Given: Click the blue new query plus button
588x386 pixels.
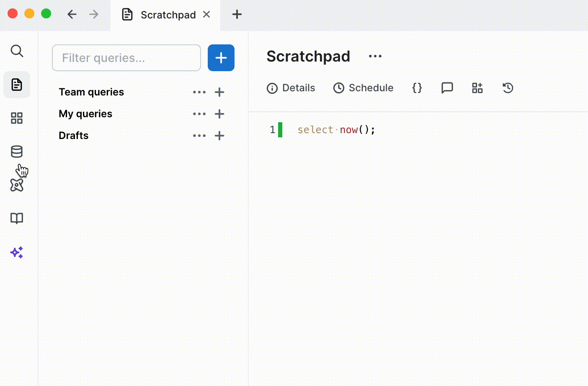Looking at the screenshot, I should pos(221,58).
